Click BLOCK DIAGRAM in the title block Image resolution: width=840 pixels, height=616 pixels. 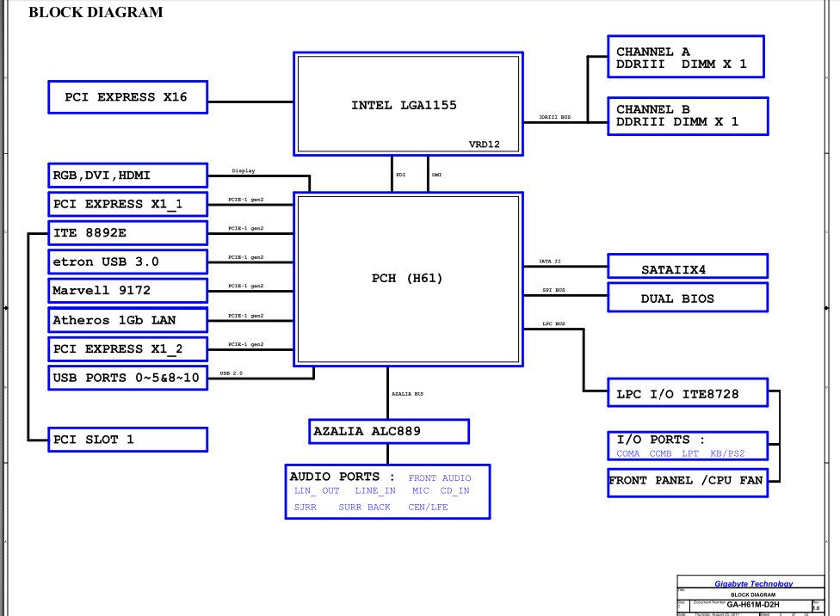pos(753,594)
